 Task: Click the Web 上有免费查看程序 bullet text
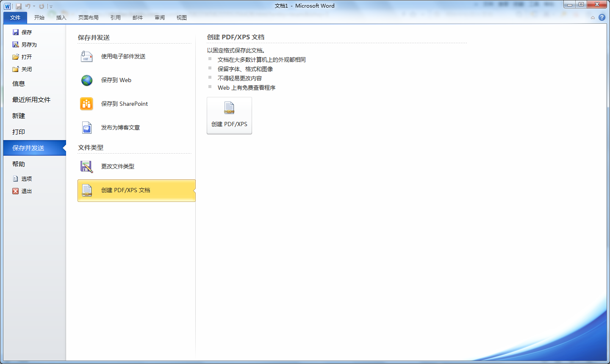pos(247,88)
